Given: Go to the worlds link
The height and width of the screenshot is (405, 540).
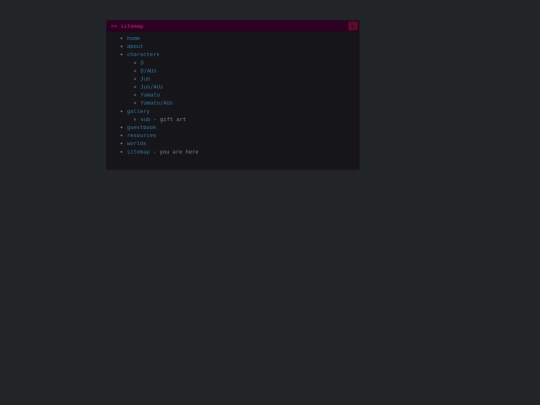Looking at the screenshot, I should point(136,143).
